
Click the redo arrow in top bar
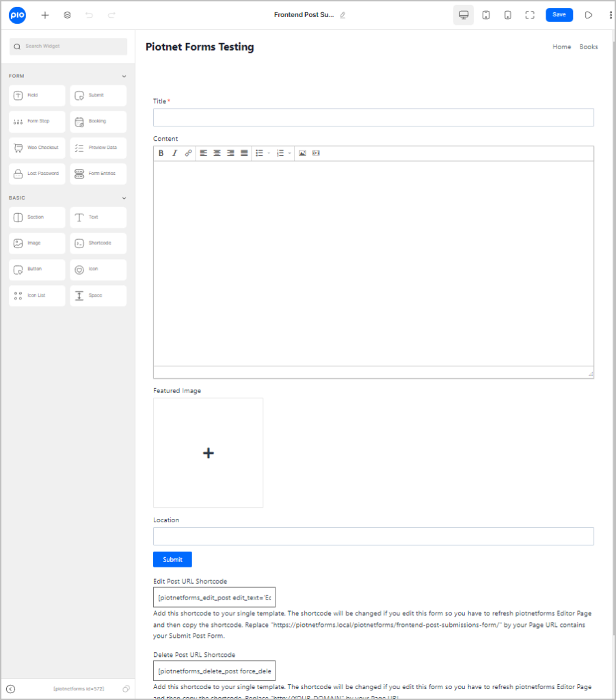[x=111, y=15]
